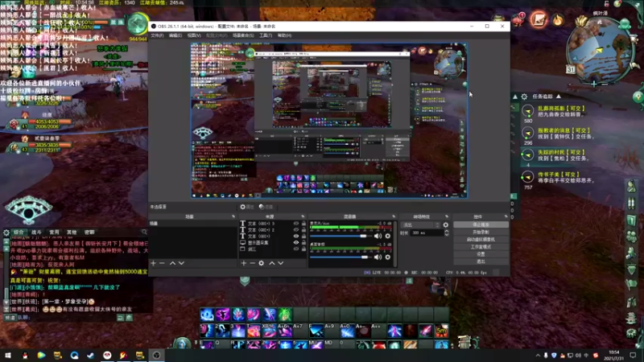Move source down with the Sources panel arrow
644x362 pixels.
pos(280,263)
